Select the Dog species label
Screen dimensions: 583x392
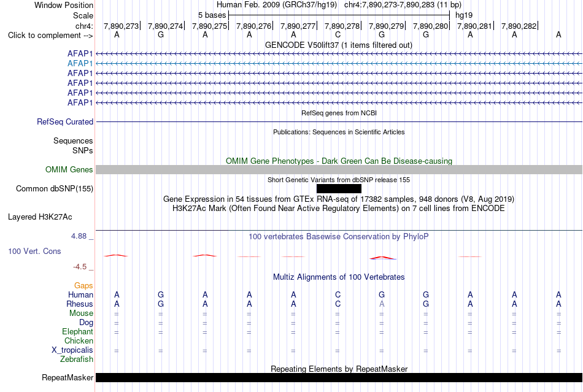pos(86,323)
